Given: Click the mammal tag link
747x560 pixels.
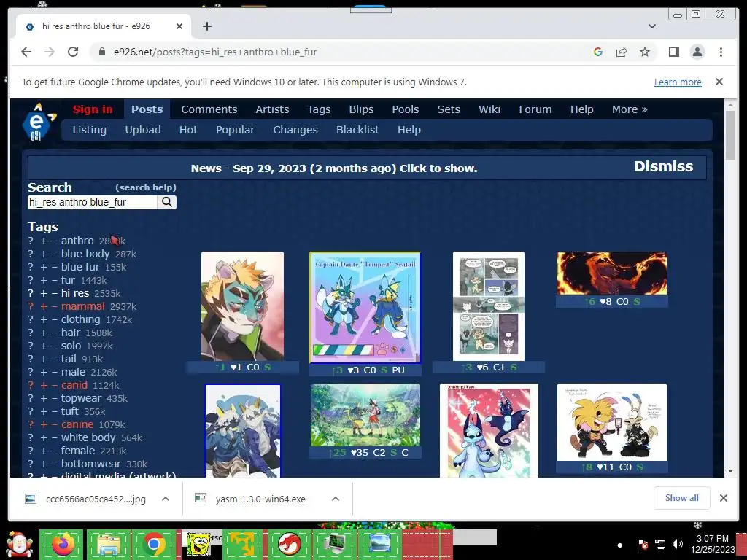Looking at the screenshot, I should 83,307.
